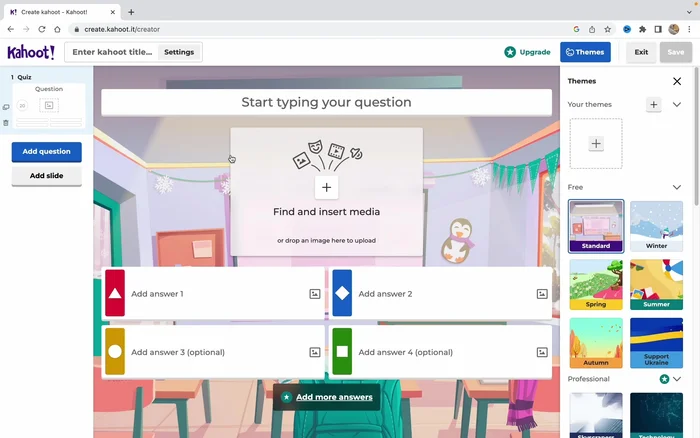
Task: Bookmark this page with the star icon
Action: click(607, 29)
